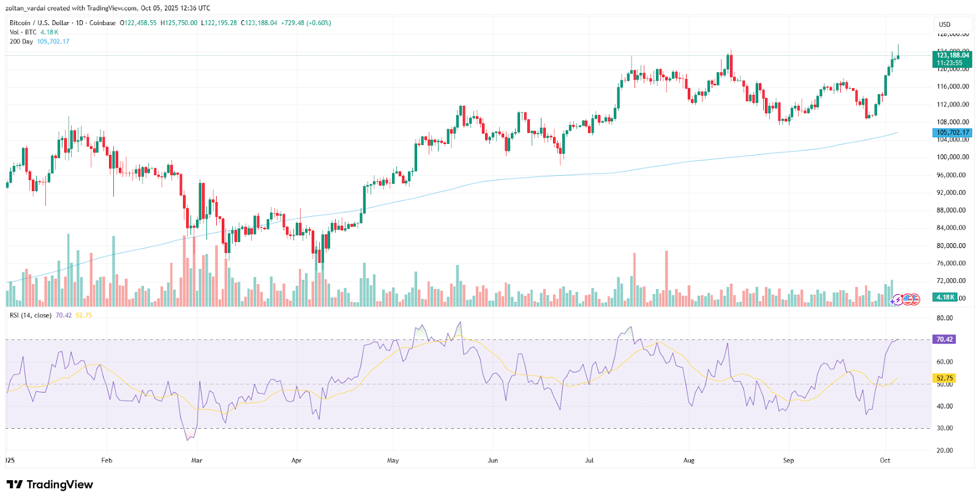Click the purple RSI value tag 70.42
Image resolution: width=980 pixels, height=501 pixels.
[944, 339]
